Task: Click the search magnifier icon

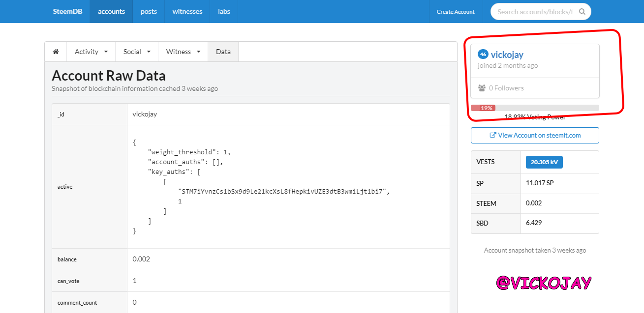Action: [582, 12]
